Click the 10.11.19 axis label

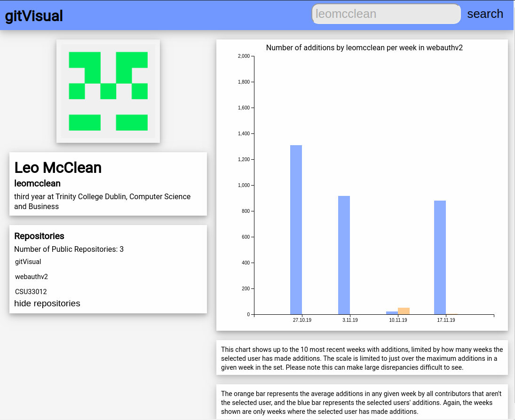tap(398, 320)
